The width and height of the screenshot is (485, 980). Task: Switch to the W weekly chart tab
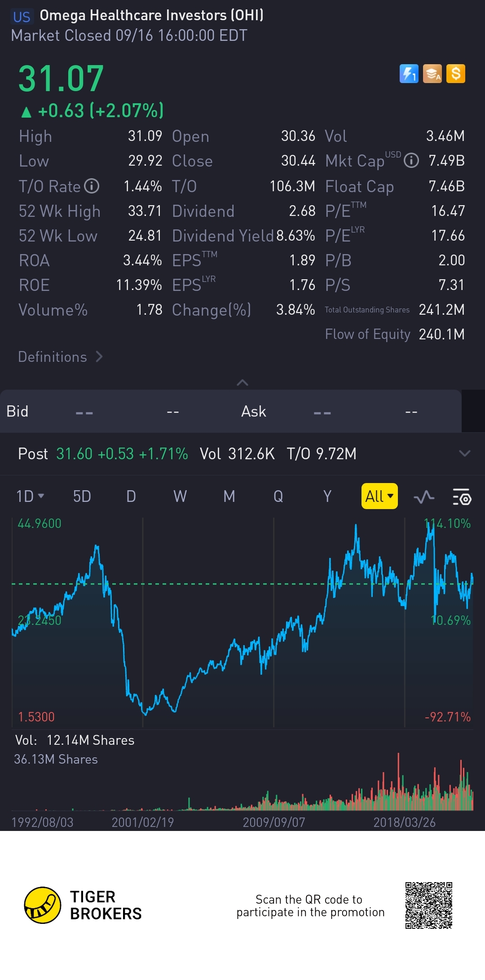click(180, 497)
